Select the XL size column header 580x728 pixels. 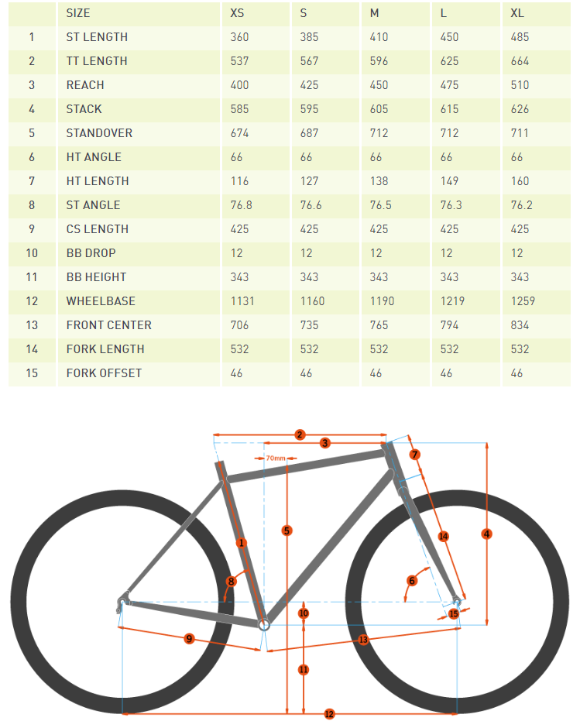(519, 13)
